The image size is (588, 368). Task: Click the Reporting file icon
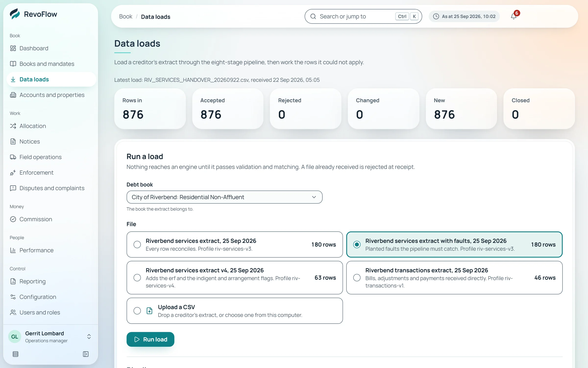(x=13, y=281)
